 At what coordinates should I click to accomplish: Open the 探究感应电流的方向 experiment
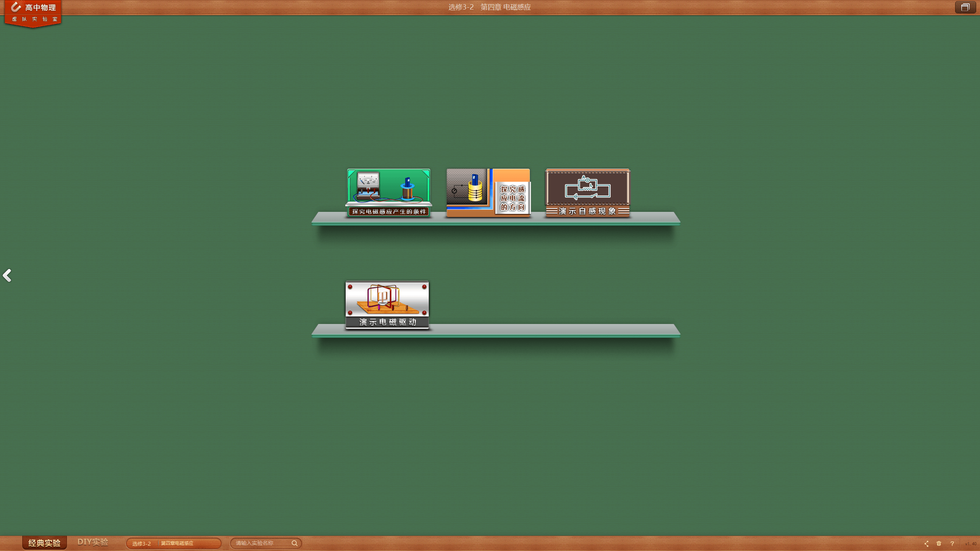click(x=488, y=193)
